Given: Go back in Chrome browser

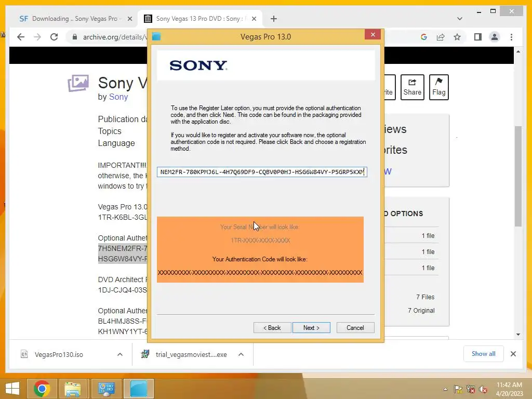Looking at the screenshot, I should click(x=21, y=37).
